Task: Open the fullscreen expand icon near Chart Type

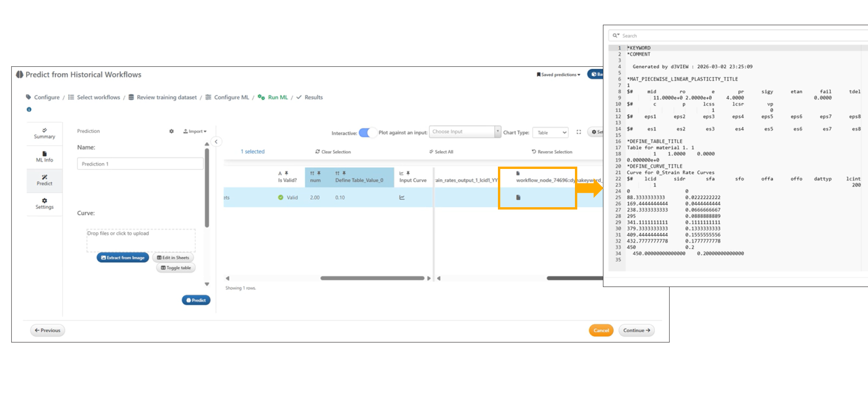Action: coord(579,132)
